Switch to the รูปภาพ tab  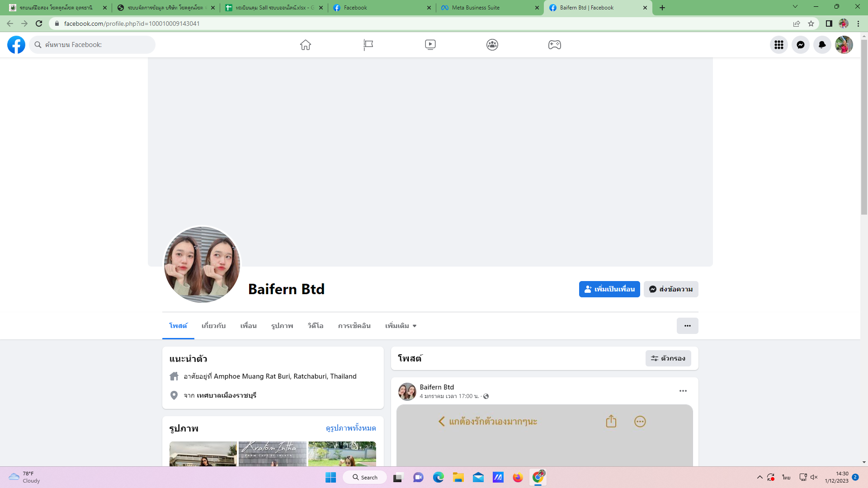(x=282, y=326)
